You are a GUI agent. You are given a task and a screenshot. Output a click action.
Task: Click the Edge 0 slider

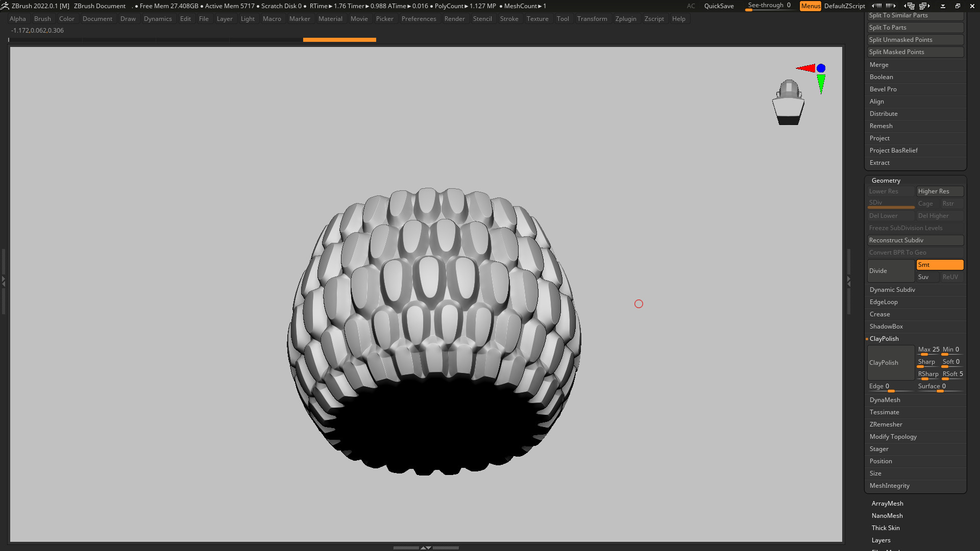pyautogui.click(x=891, y=387)
